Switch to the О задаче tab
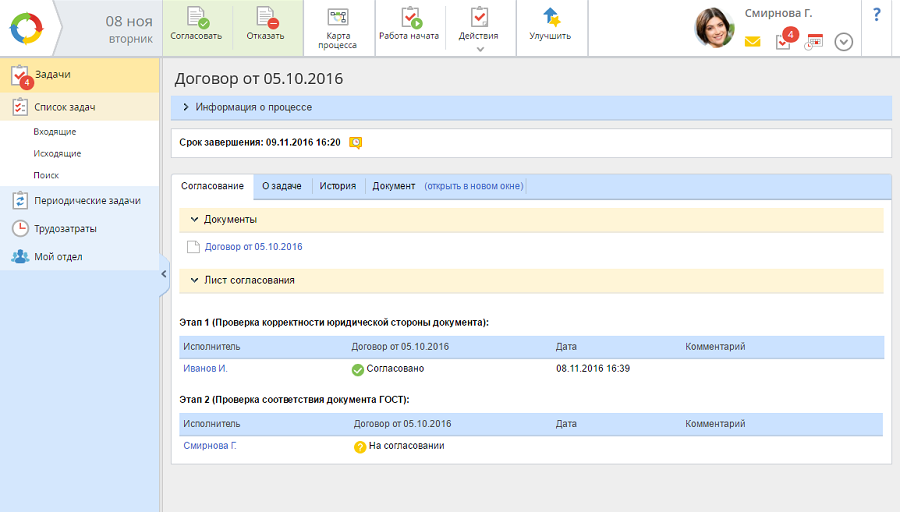900x512 pixels. [282, 186]
